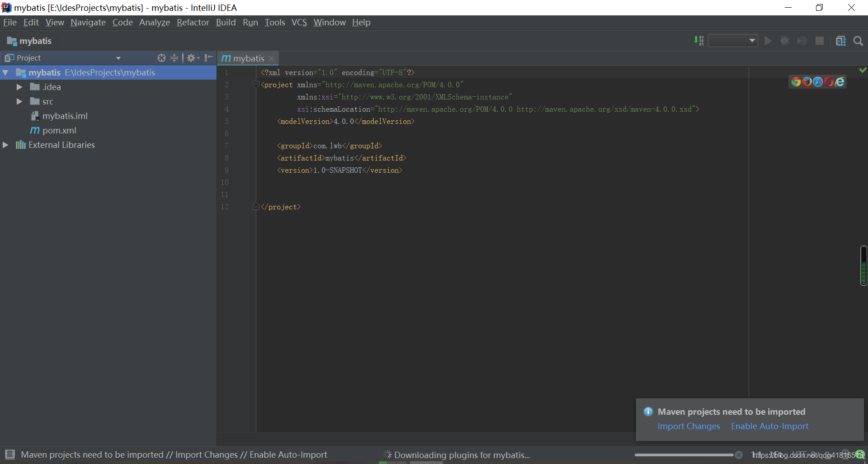Screen dimensions: 868x464
Task: Expand External Libraries node
Action: (5, 145)
